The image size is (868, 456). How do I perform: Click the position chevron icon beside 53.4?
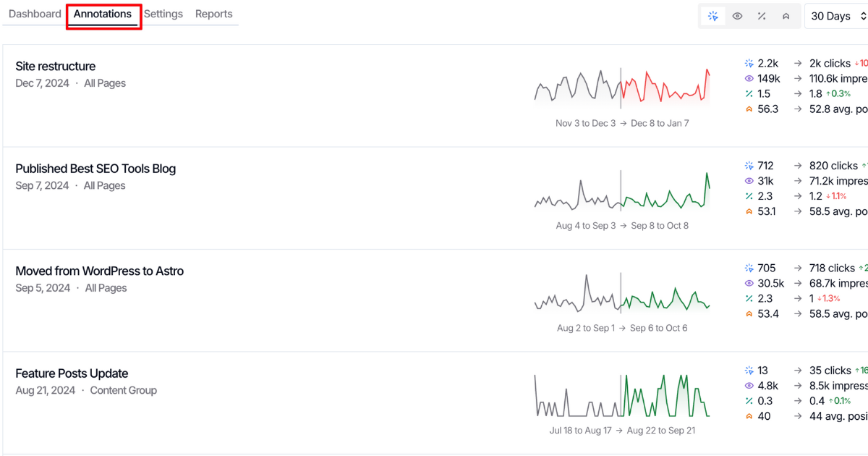(749, 313)
